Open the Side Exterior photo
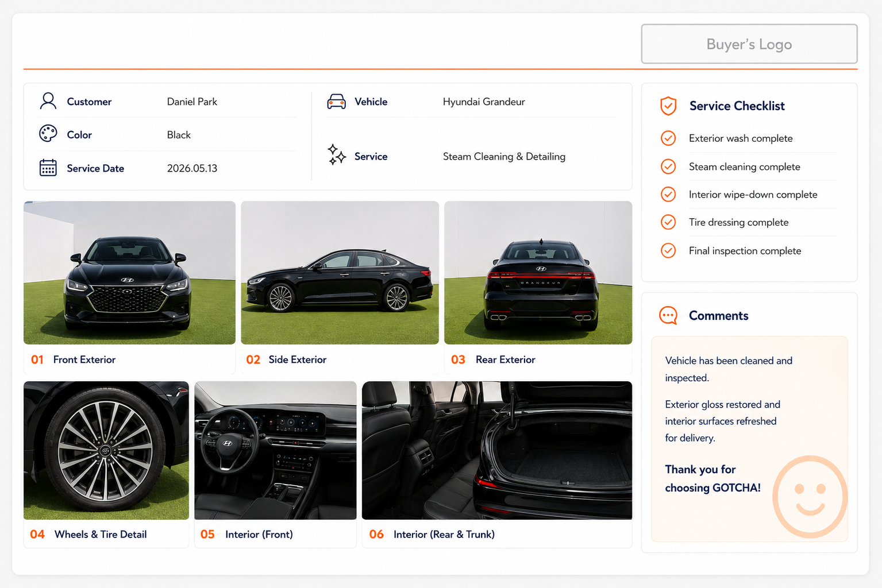 click(340, 273)
